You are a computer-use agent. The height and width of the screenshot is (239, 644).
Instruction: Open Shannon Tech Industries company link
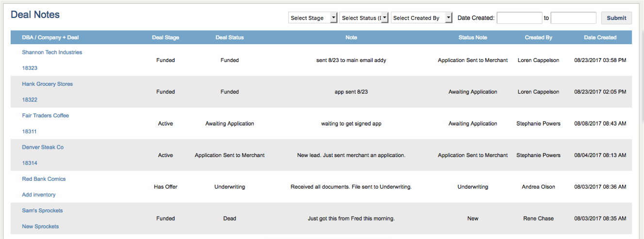52,52
